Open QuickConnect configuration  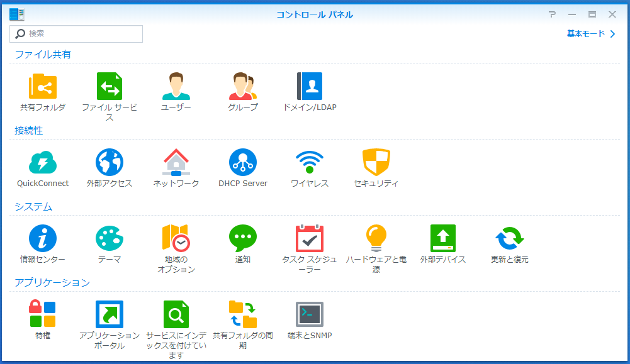(42, 163)
